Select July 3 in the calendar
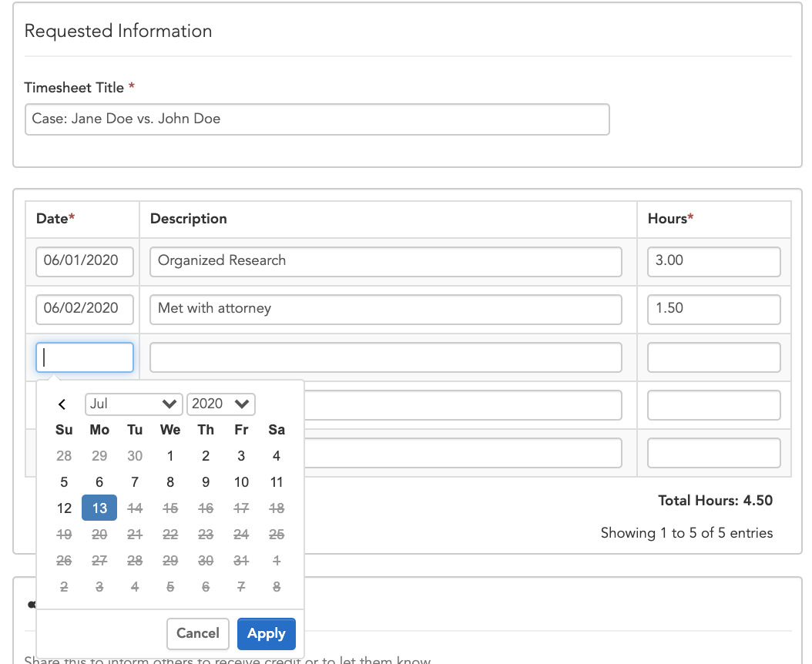The image size is (812, 664). [x=241, y=456]
